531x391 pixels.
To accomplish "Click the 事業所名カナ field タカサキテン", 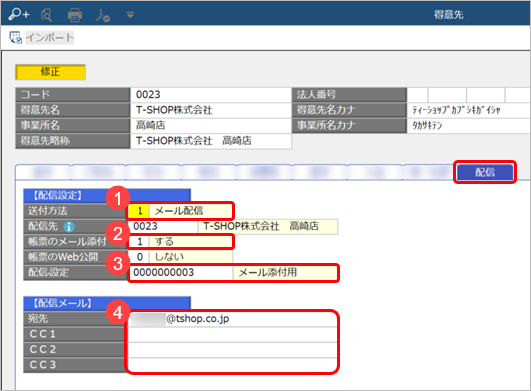I will [x=469, y=125].
